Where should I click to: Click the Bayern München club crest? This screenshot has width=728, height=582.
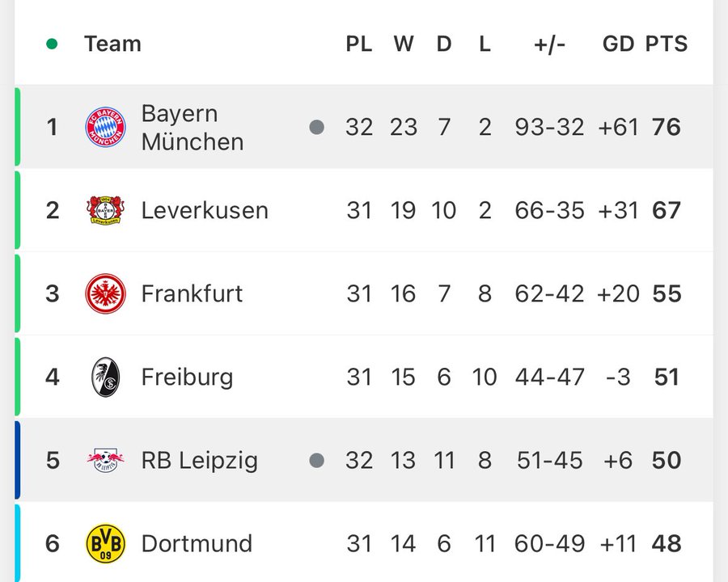(106, 128)
